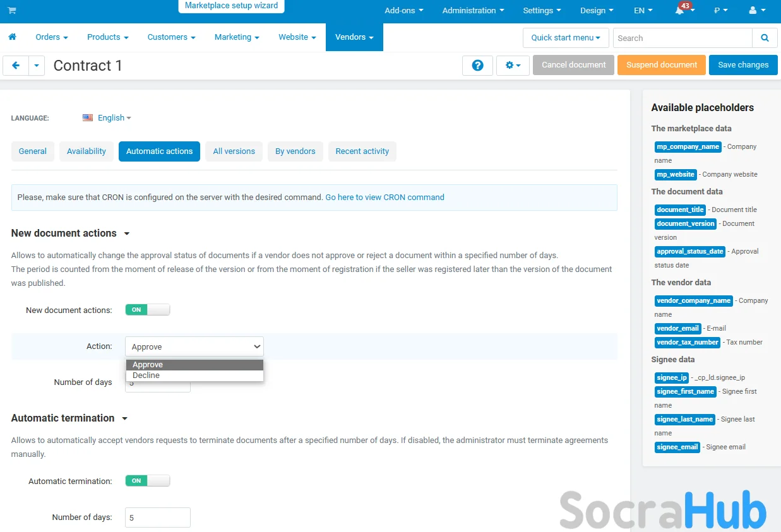The height and width of the screenshot is (532, 781).
Task: Open the Website menu
Action: tap(297, 37)
